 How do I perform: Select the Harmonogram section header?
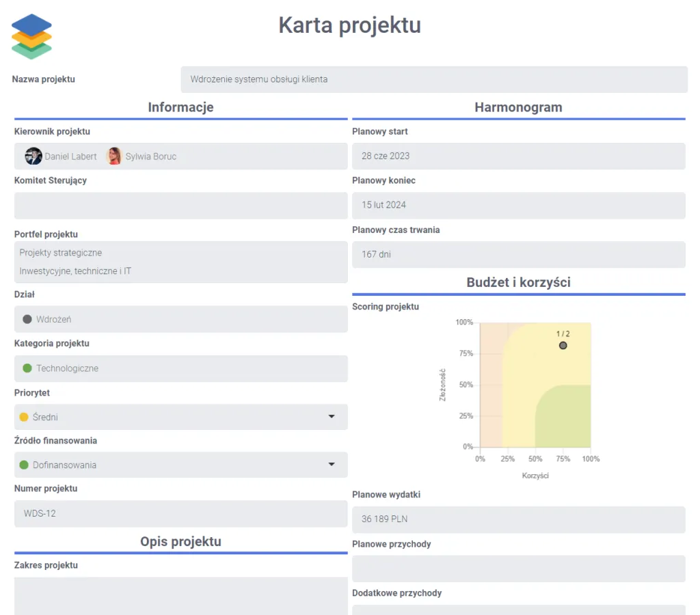tap(517, 107)
